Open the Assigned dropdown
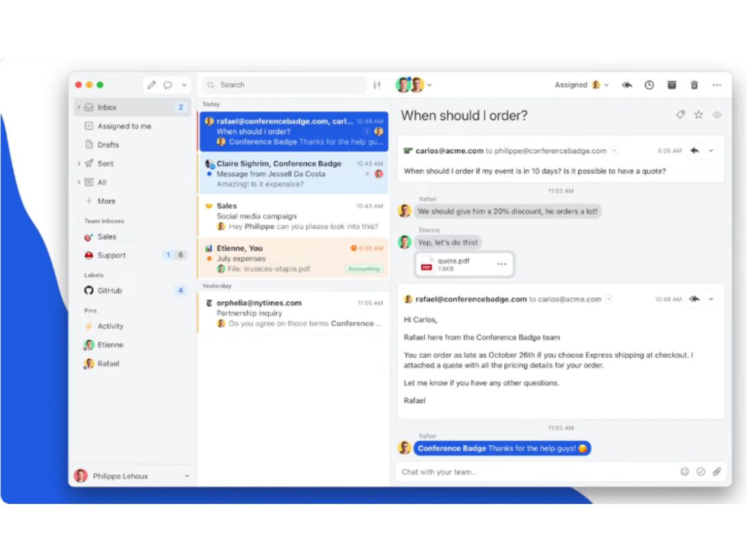Viewport: 747px width, 560px height. (582, 85)
